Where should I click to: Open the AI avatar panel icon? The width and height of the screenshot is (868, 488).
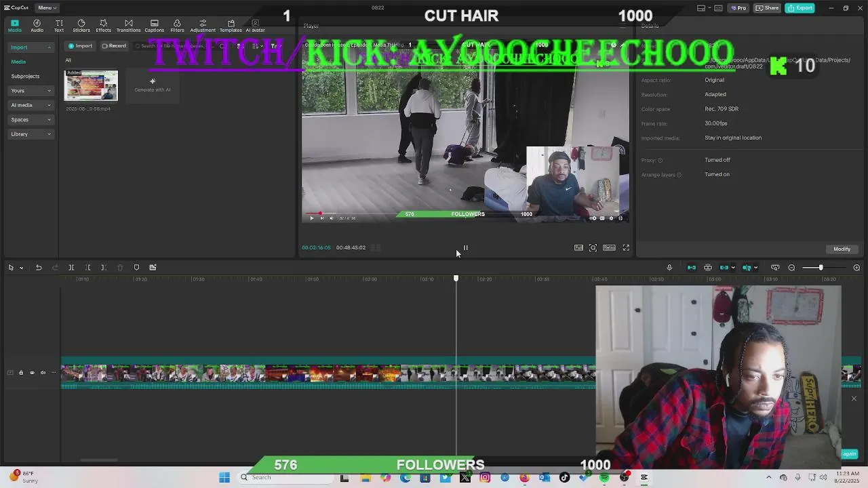pyautogui.click(x=255, y=26)
